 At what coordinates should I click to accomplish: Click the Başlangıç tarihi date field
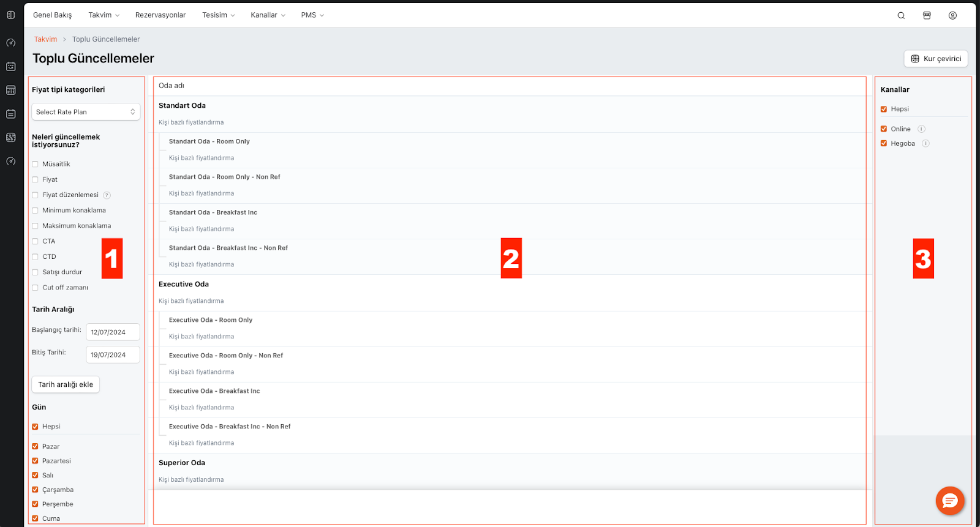point(113,332)
